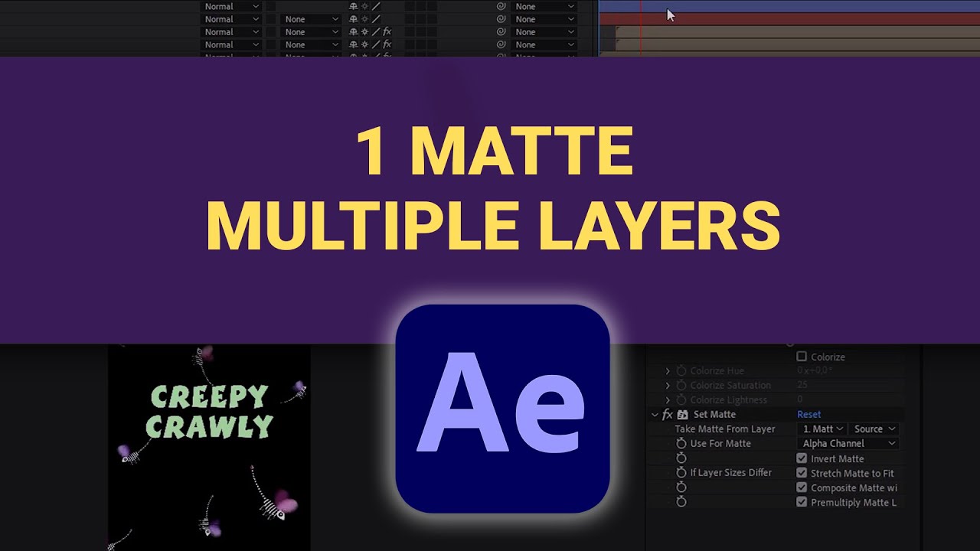Toggle the quality switch in the second layer row
Viewport: 980px width, 551px height.
click(376, 19)
